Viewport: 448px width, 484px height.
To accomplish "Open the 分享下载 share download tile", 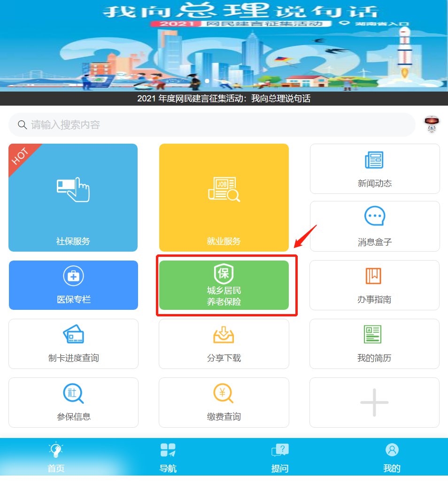I will (x=224, y=344).
